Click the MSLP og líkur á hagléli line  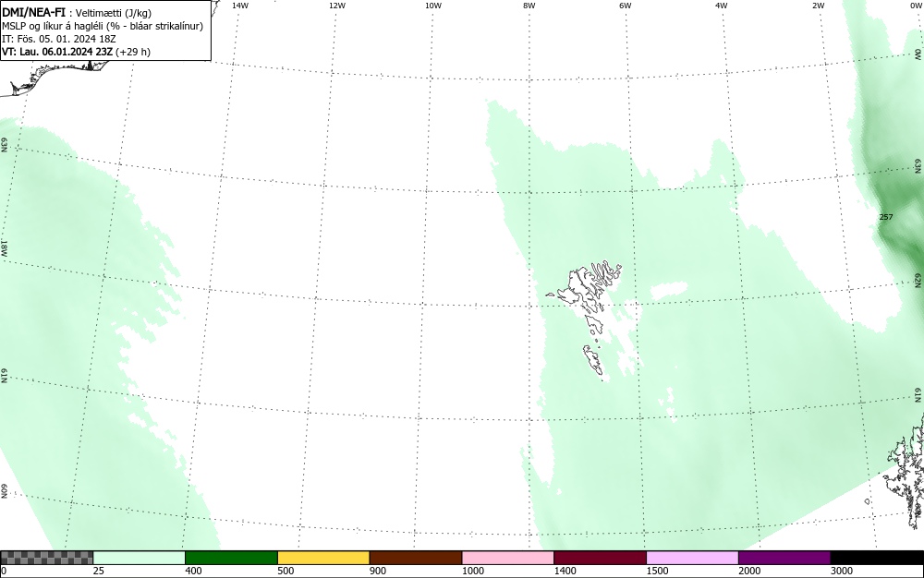[103, 26]
